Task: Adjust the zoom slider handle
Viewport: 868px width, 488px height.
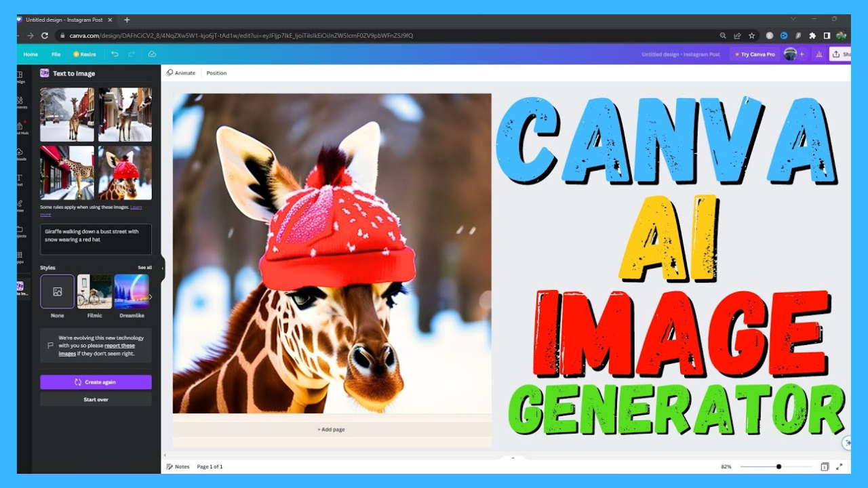Action: [778, 466]
